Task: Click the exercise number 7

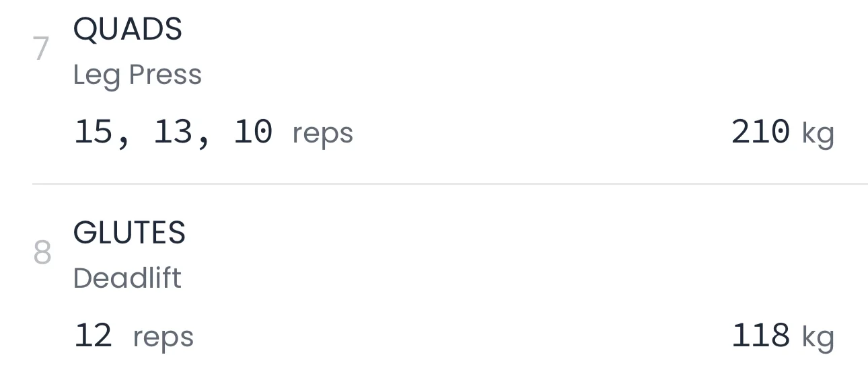Action: click(41, 50)
